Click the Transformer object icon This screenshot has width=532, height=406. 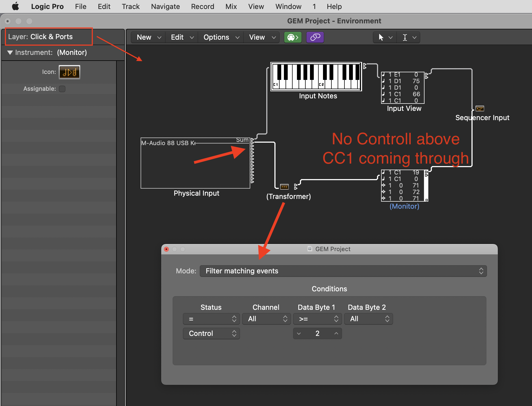284,187
